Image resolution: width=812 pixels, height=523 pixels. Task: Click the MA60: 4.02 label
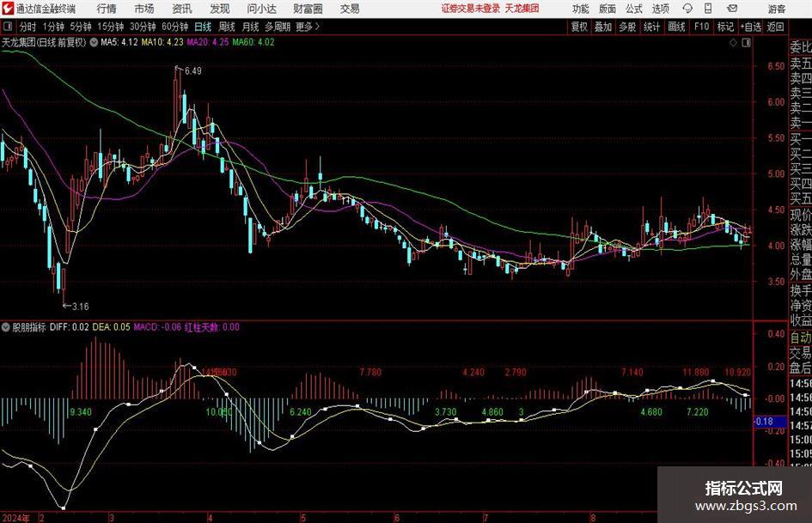point(253,42)
